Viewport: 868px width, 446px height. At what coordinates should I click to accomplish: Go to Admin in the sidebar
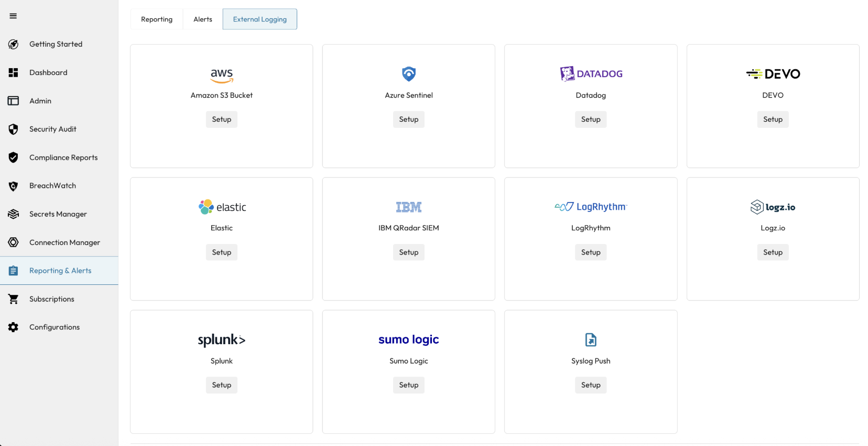pyautogui.click(x=40, y=101)
